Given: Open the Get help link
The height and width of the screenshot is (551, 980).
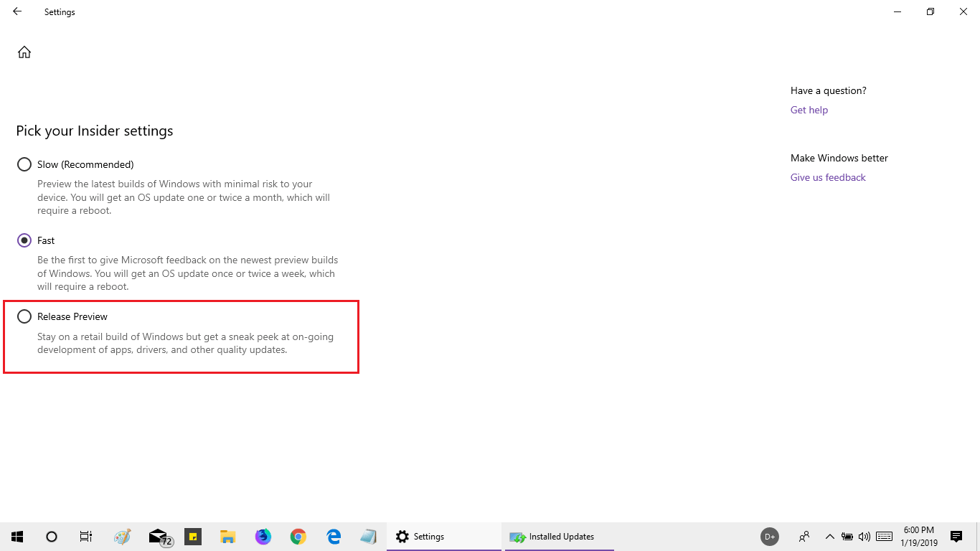Looking at the screenshot, I should (x=809, y=110).
